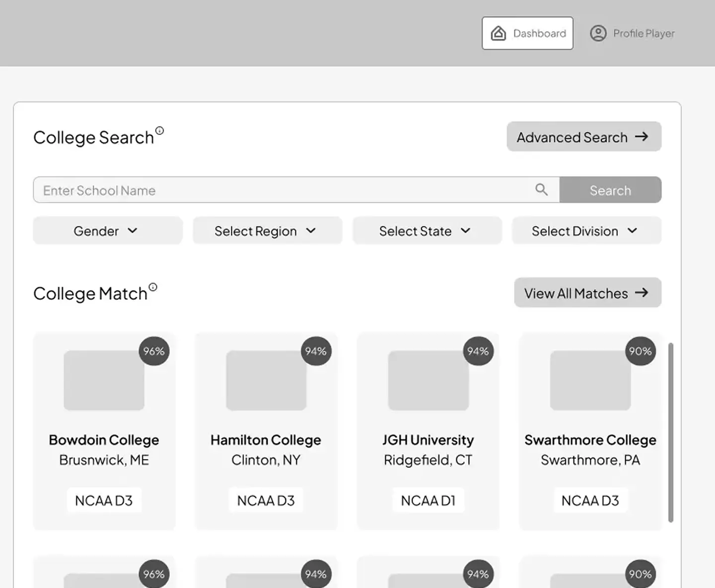The height and width of the screenshot is (588, 715).
Task: Expand the Select Division dropdown
Action: [x=586, y=231]
